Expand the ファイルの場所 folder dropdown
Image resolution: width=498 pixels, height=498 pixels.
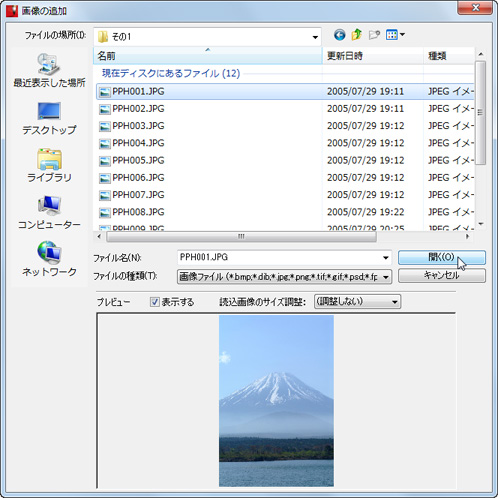(315, 37)
